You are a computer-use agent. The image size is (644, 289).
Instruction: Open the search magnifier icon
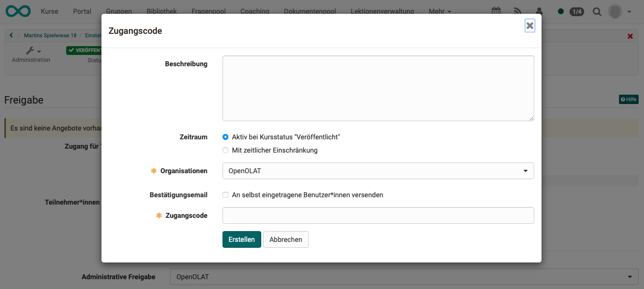coord(596,11)
